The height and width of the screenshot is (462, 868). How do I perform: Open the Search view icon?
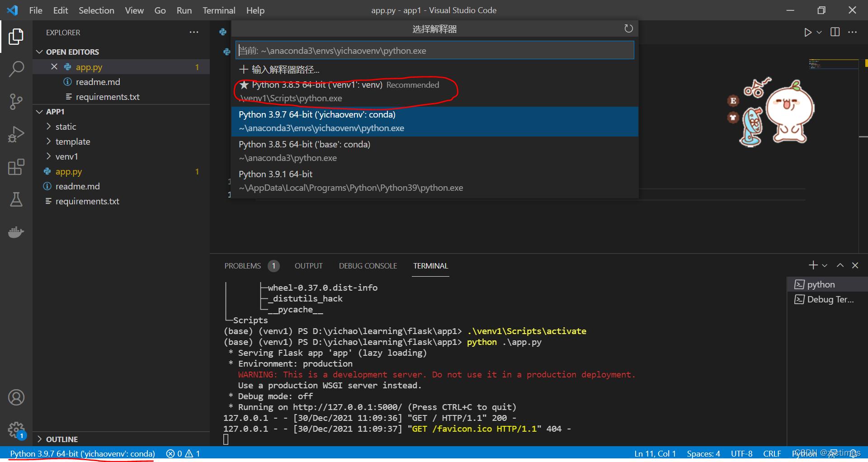[16, 69]
